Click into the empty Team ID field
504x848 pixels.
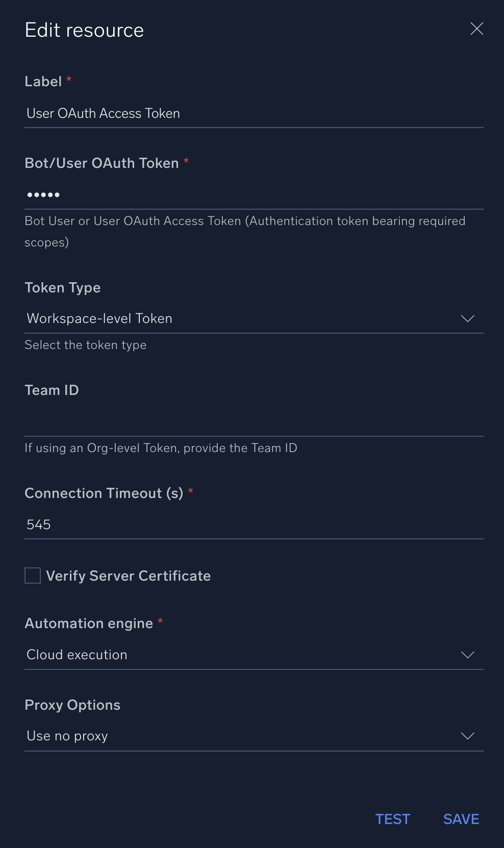pyautogui.click(x=253, y=422)
